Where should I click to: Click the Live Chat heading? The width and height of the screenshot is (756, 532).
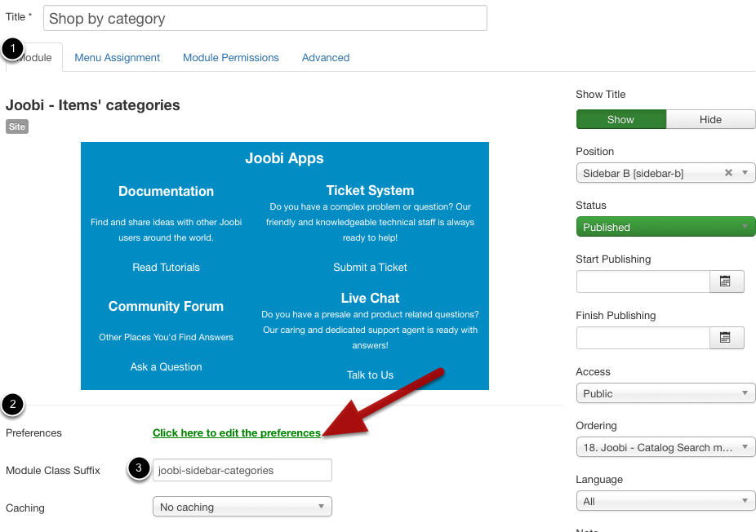click(371, 299)
